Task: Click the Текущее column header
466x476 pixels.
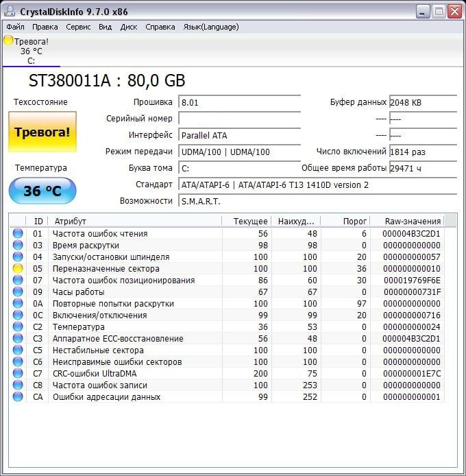Action: point(247,221)
